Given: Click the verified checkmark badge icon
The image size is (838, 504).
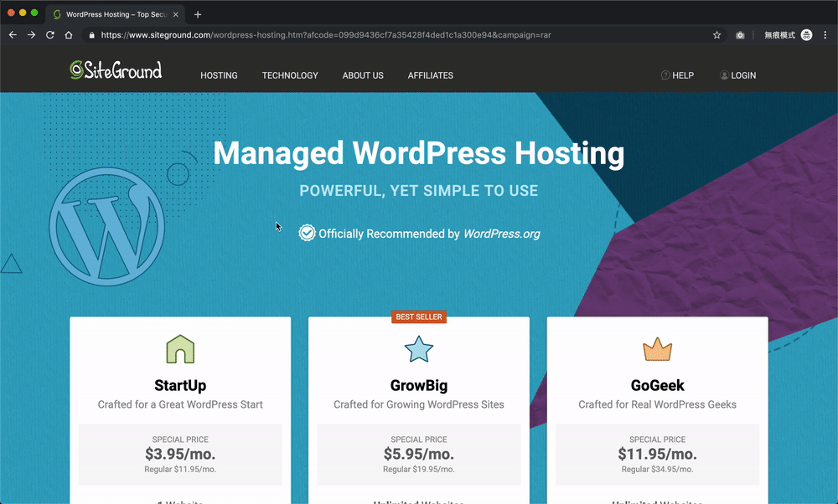Looking at the screenshot, I should click(307, 233).
